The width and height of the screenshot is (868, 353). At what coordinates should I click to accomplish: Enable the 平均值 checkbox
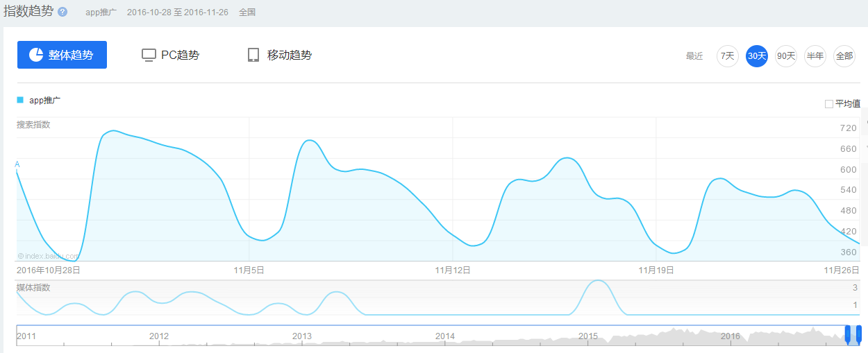(828, 104)
